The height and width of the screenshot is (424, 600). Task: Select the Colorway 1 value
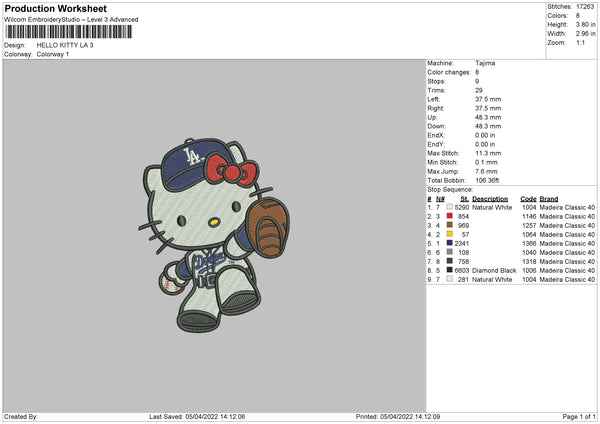[x=53, y=54]
